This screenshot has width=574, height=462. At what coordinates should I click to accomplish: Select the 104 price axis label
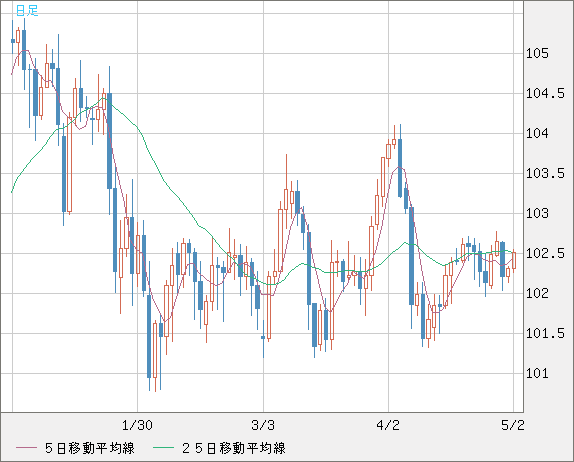tap(537, 134)
